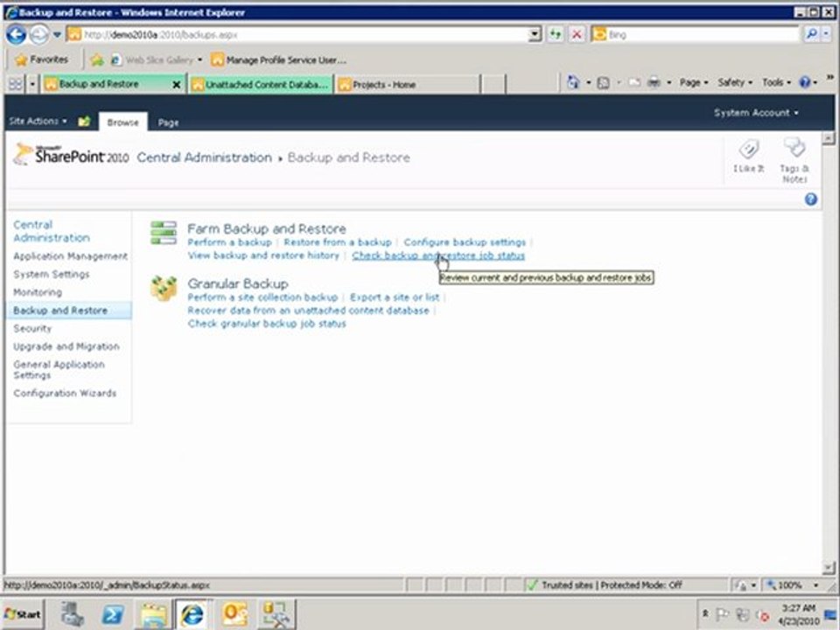Screen dimensions: 840x630
Task: Open Application Management in sidebar
Action: click(70, 256)
